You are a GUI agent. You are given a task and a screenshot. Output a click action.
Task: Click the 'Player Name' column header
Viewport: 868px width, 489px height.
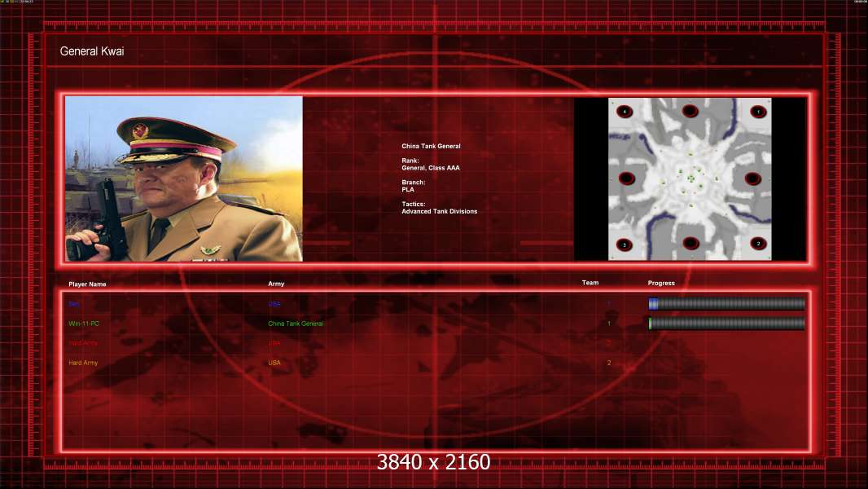[x=87, y=284]
